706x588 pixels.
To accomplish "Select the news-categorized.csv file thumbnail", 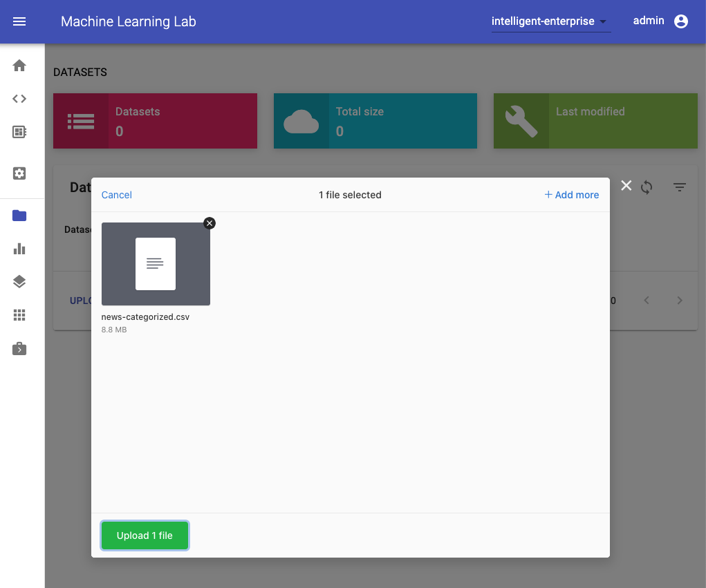I will [x=156, y=264].
